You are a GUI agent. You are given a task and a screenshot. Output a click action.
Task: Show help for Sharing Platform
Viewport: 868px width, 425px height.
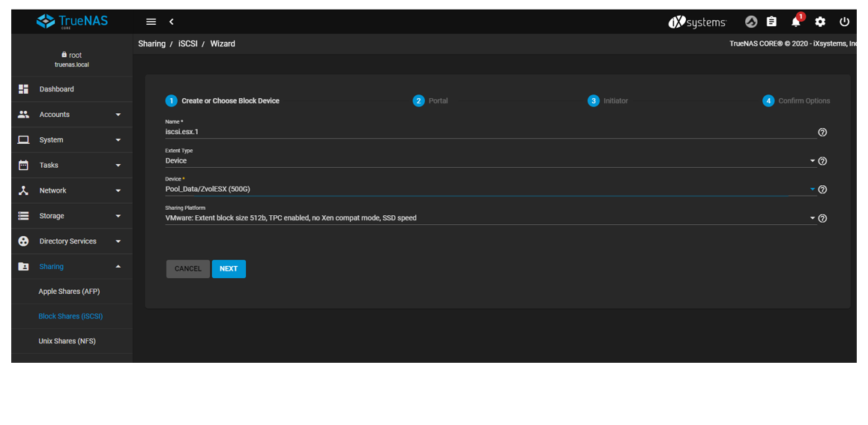click(822, 218)
